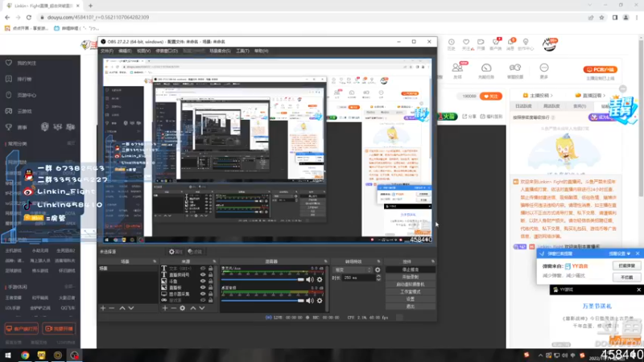
Task: Move the scene up in the Scenes panel
Action: point(122,308)
